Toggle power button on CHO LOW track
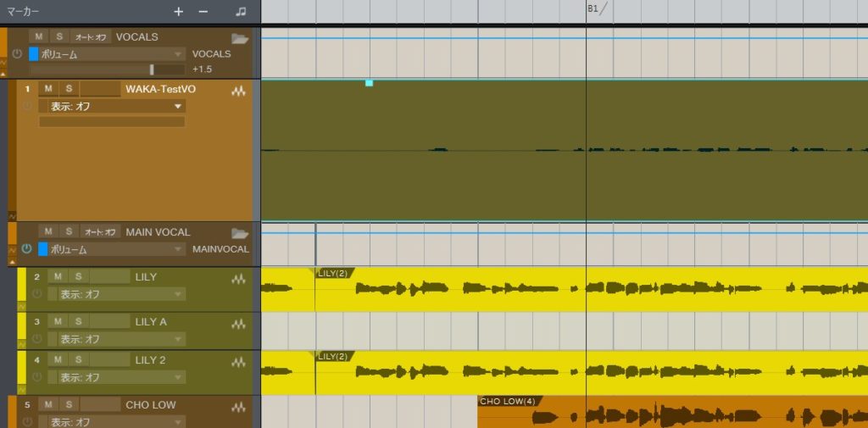868x428 pixels. coord(26,421)
